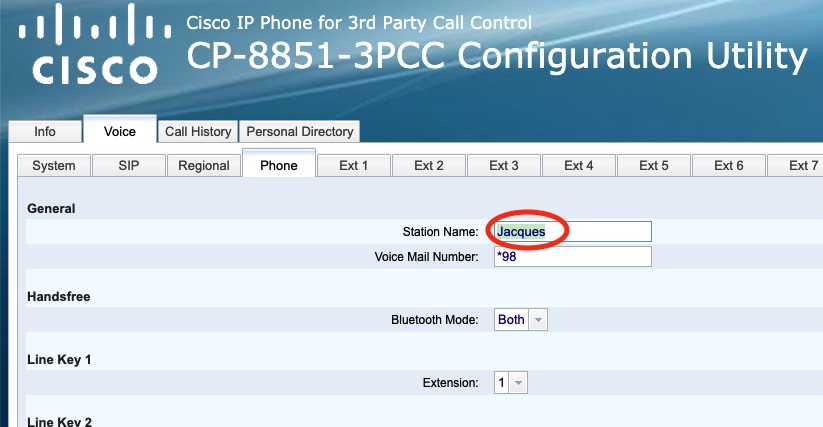
Task: Click the General section heading
Action: click(51, 208)
